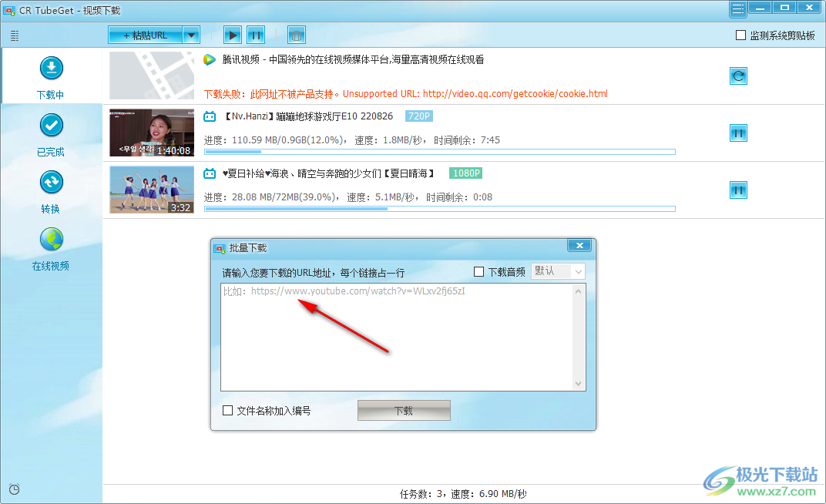
Task: Pause the 夏日晴海 video download
Action: tap(739, 190)
